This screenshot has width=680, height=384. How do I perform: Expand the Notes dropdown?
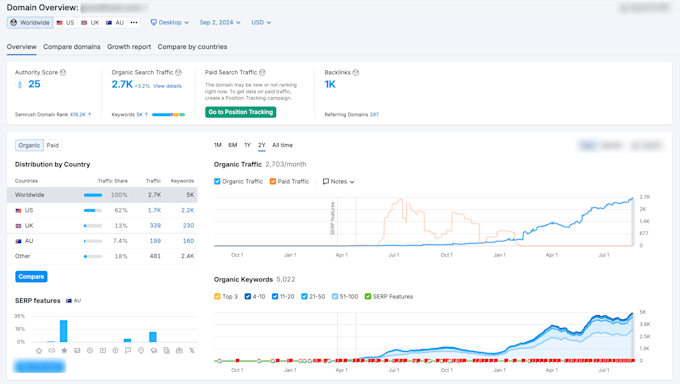point(339,181)
